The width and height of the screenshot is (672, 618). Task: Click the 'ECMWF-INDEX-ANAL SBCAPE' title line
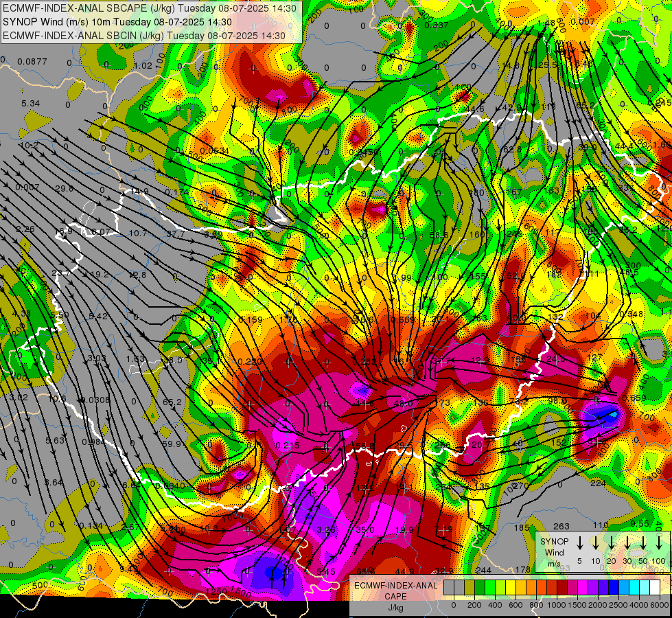point(149,8)
